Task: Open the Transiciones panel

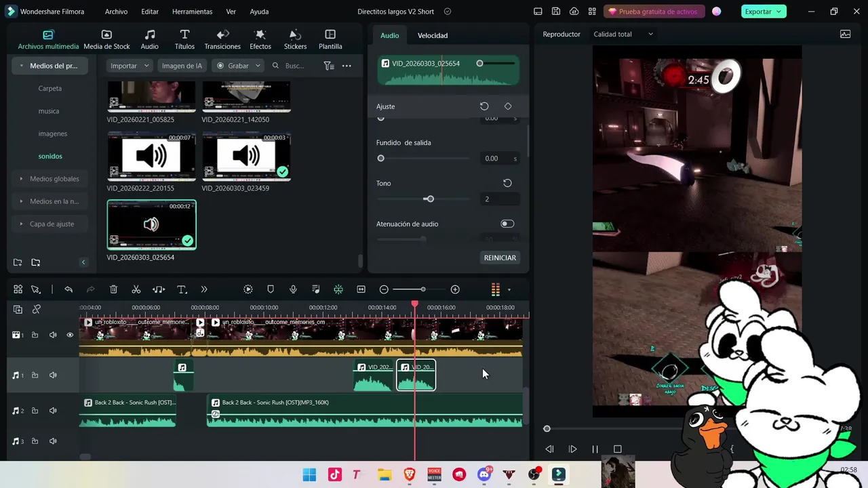Action: 222,40
